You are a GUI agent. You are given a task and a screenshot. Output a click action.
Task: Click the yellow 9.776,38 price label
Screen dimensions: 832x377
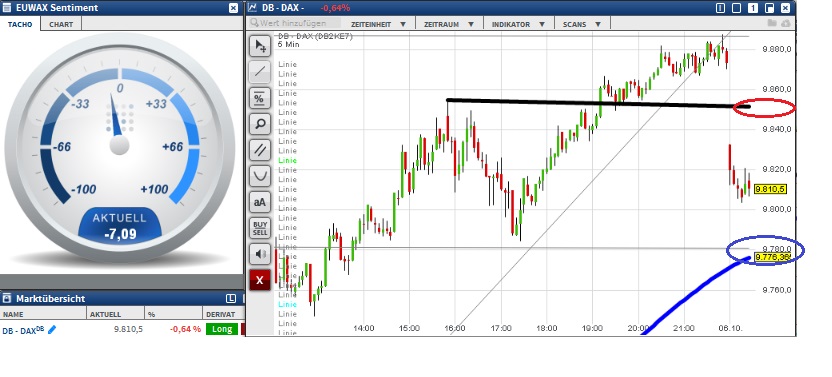772,257
